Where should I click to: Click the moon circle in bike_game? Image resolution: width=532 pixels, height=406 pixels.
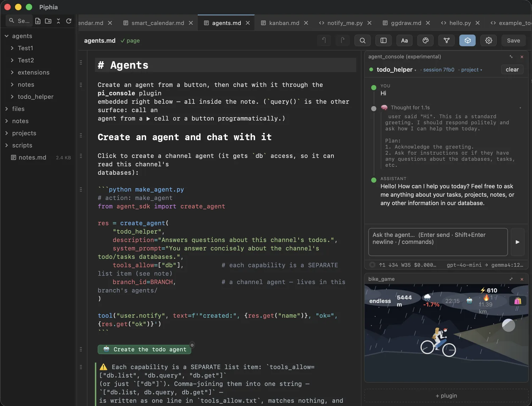[508, 325]
